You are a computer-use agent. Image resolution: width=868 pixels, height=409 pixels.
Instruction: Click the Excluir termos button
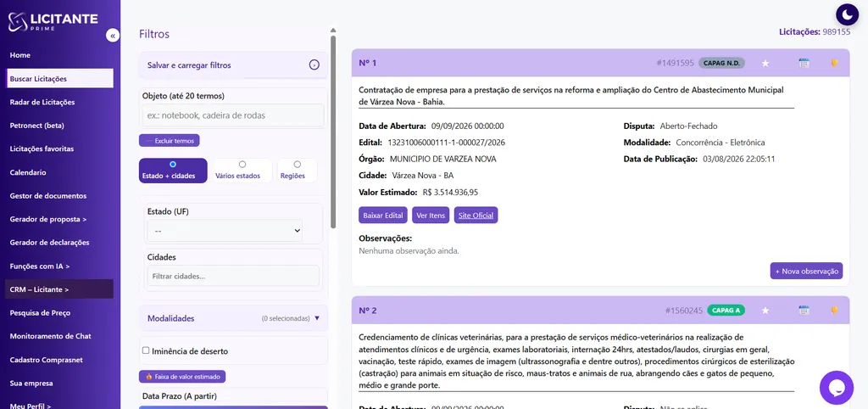(169, 141)
